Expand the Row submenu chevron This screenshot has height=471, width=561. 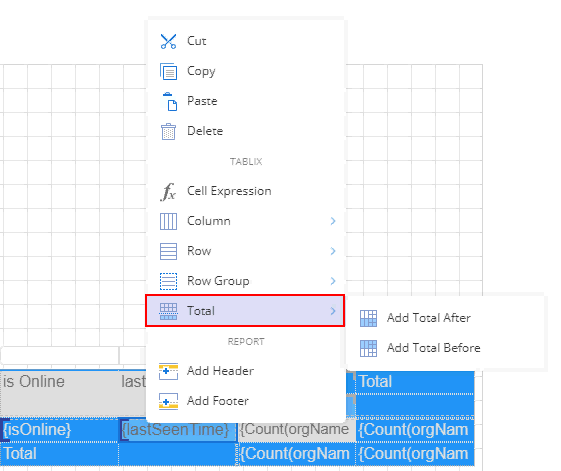click(x=333, y=251)
